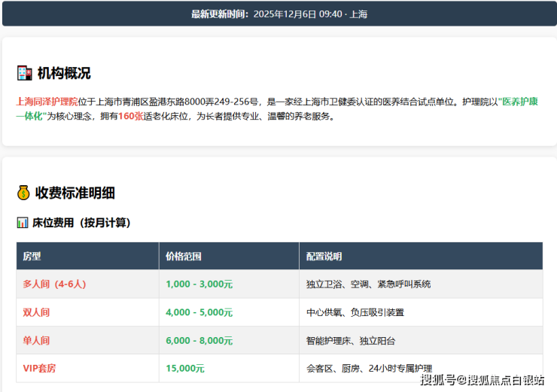Select the 房型 column header
557x392 pixels.
[32, 257]
